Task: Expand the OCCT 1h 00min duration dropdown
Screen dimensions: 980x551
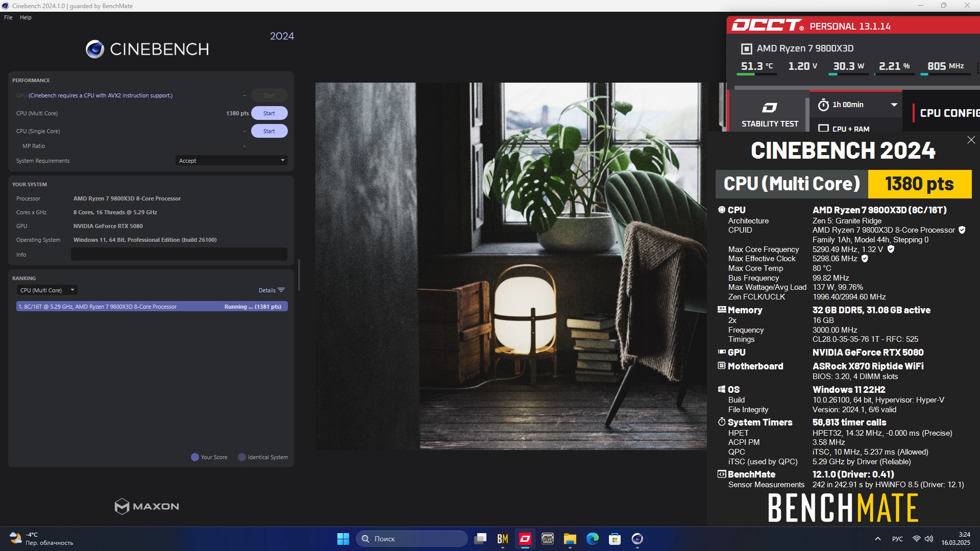Action: [894, 105]
